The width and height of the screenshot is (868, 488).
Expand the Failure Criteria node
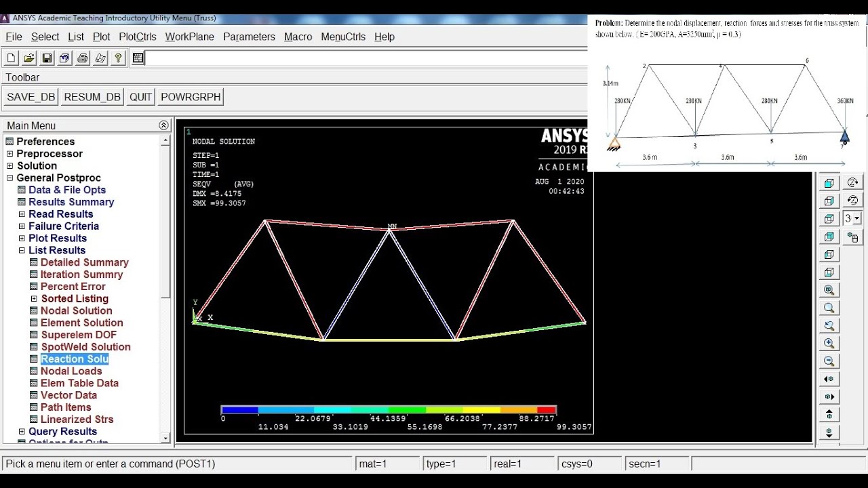pyautogui.click(x=22, y=226)
